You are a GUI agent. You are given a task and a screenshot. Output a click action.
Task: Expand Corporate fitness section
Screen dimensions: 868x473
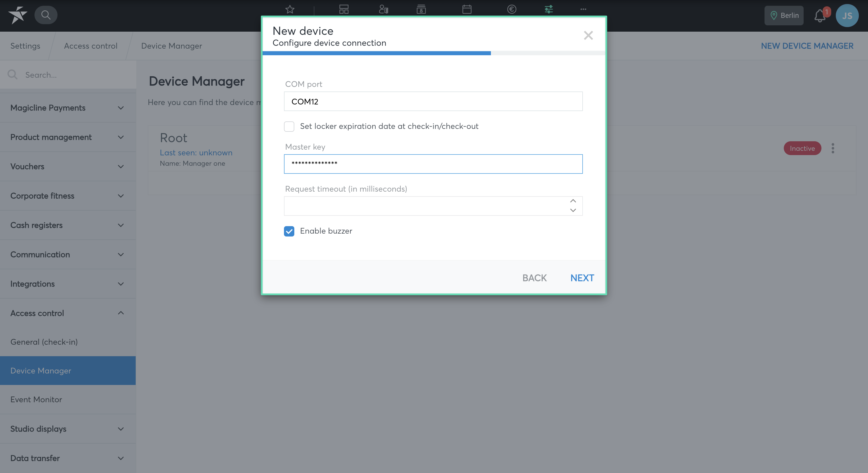(x=68, y=196)
